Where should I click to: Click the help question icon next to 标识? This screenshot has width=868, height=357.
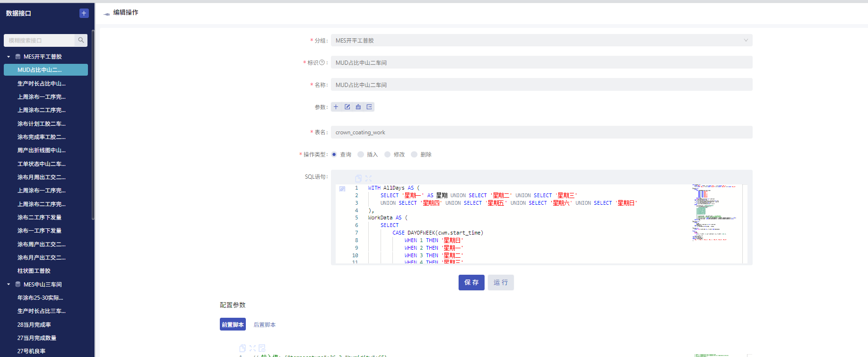pyautogui.click(x=322, y=62)
